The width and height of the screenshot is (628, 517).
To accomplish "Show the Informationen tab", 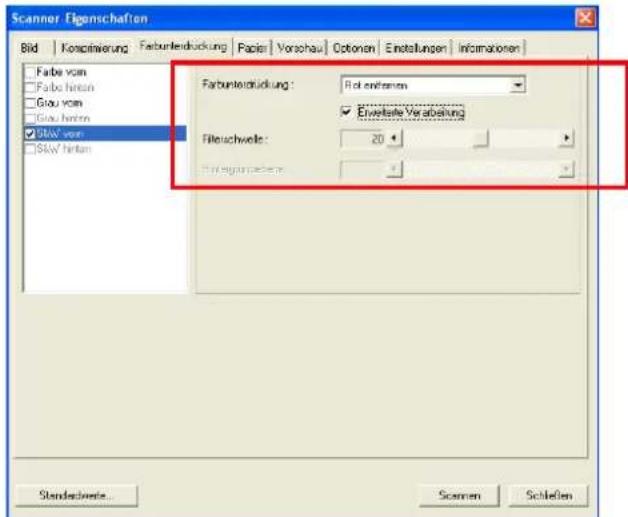I will (x=489, y=48).
